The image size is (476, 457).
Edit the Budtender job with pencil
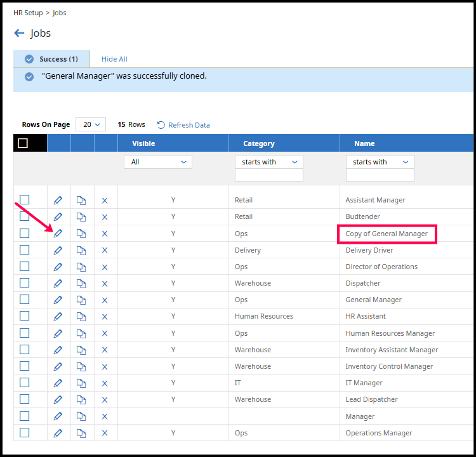58,217
